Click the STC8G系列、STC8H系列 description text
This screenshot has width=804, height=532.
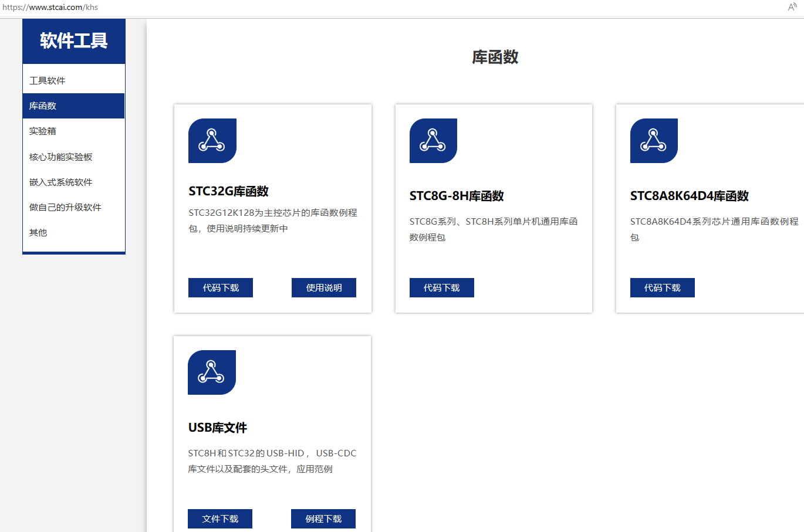click(494, 229)
